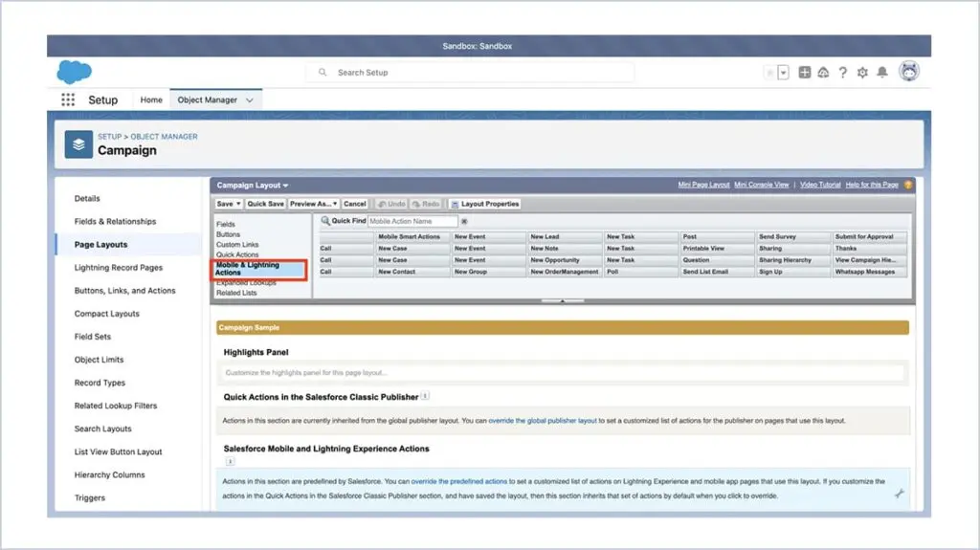Open the Trailhead guidance icon
The height and width of the screenshot is (550, 980).
pos(823,73)
